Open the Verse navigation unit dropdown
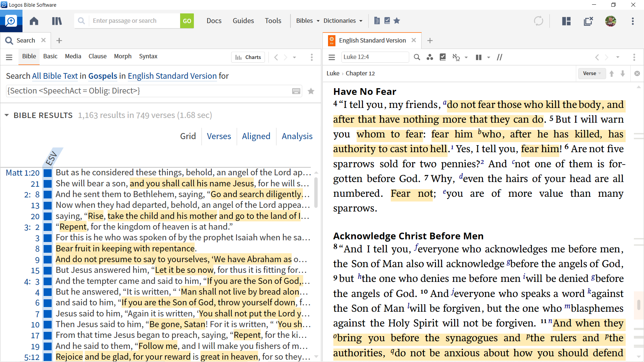The width and height of the screenshot is (644, 362). 592,73
